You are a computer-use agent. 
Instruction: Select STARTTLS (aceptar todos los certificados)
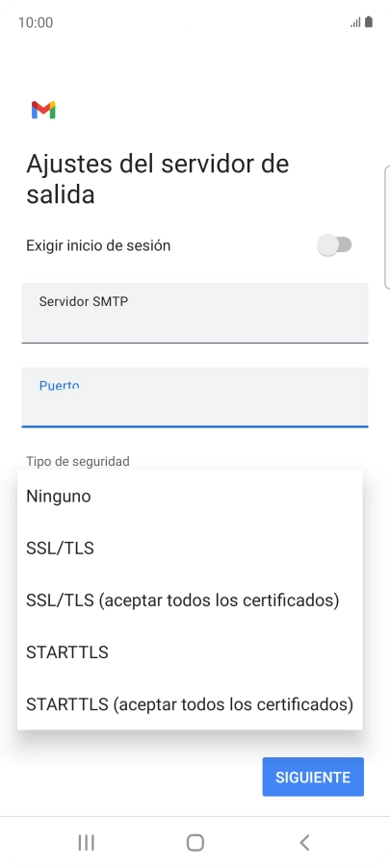click(x=190, y=704)
